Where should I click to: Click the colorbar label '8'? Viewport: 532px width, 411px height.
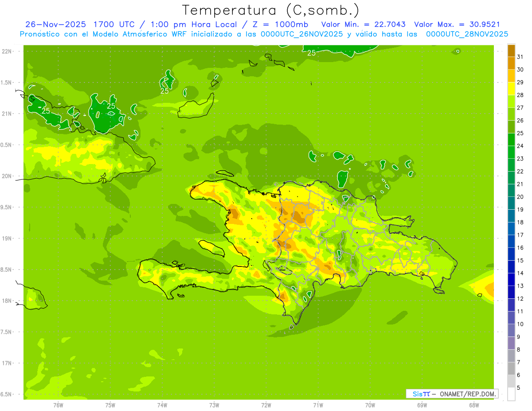pos(518,349)
